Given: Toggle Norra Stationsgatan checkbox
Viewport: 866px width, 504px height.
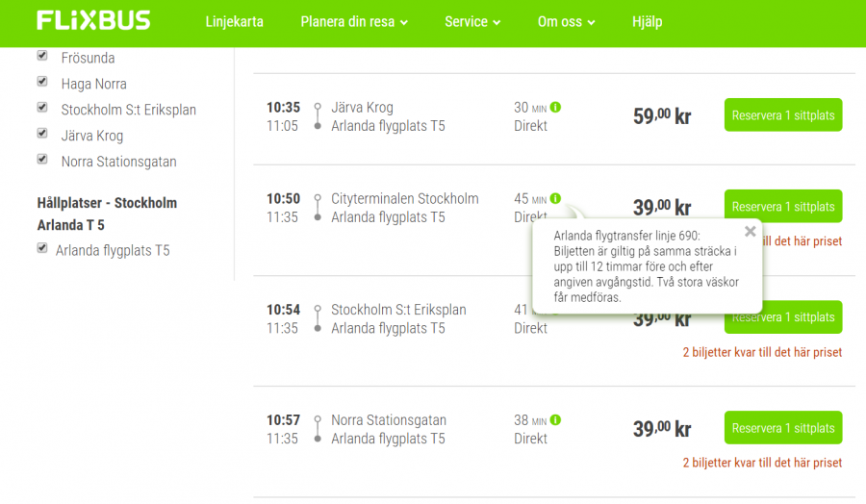Looking at the screenshot, I should tap(42, 160).
